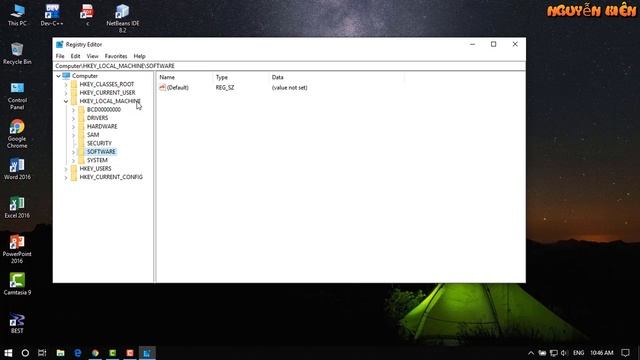640x360 pixels.
Task: Click the network icon in the system tray
Action: coord(553,353)
